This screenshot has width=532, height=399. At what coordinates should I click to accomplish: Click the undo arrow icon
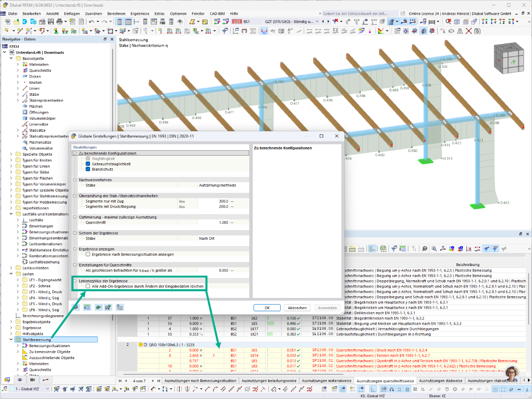pyautogui.click(x=91, y=21)
